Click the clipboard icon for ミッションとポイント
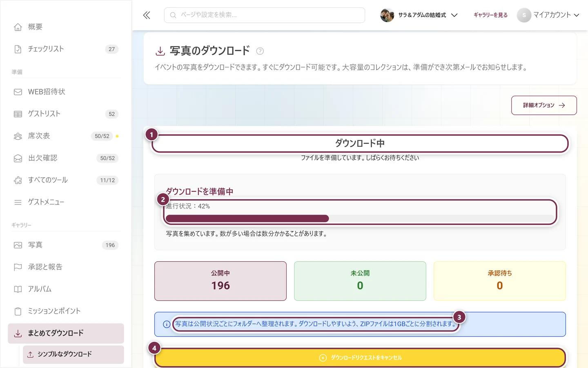 [x=18, y=312]
